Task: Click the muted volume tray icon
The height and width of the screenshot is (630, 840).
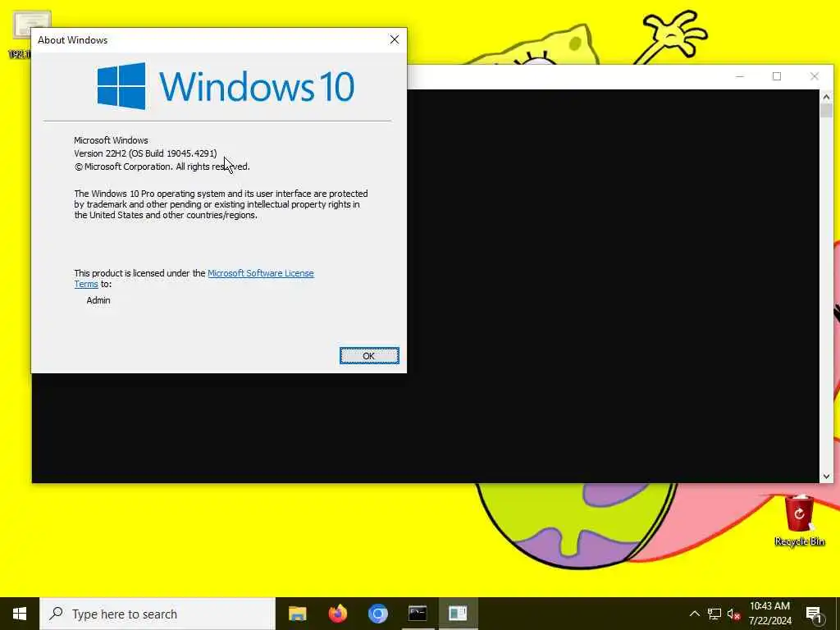Action: pos(734,614)
